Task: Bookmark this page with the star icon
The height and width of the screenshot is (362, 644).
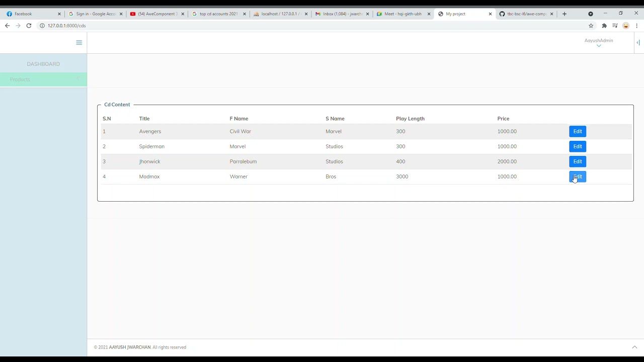Action: coord(591,26)
